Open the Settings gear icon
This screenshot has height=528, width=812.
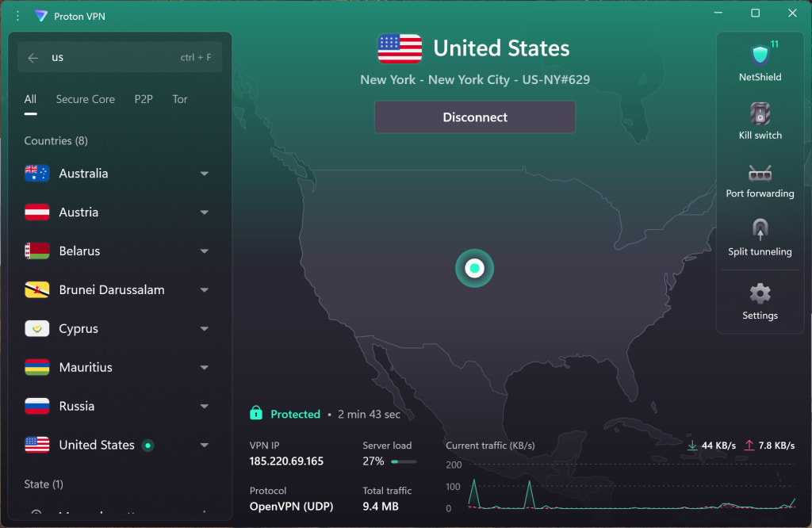click(760, 293)
